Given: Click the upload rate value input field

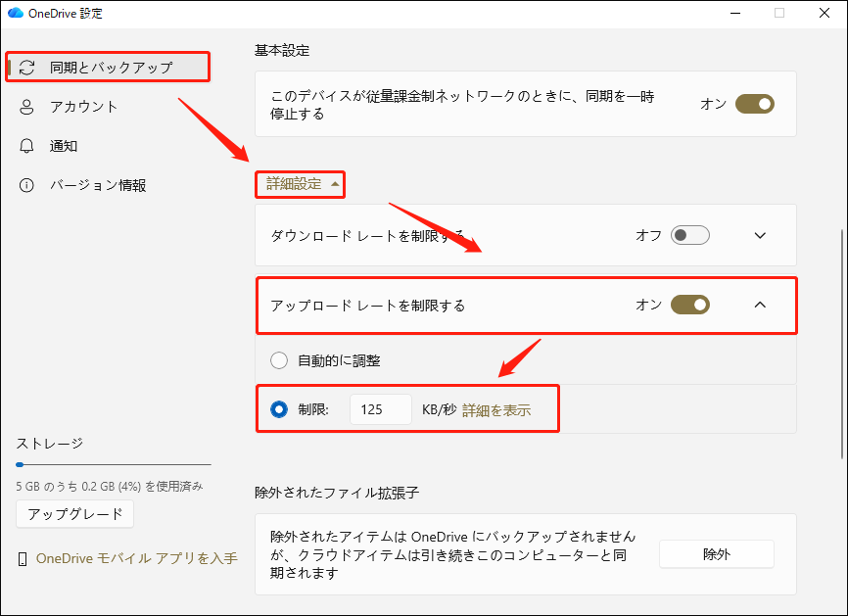Looking at the screenshot, I should click(x=380, y=409).
